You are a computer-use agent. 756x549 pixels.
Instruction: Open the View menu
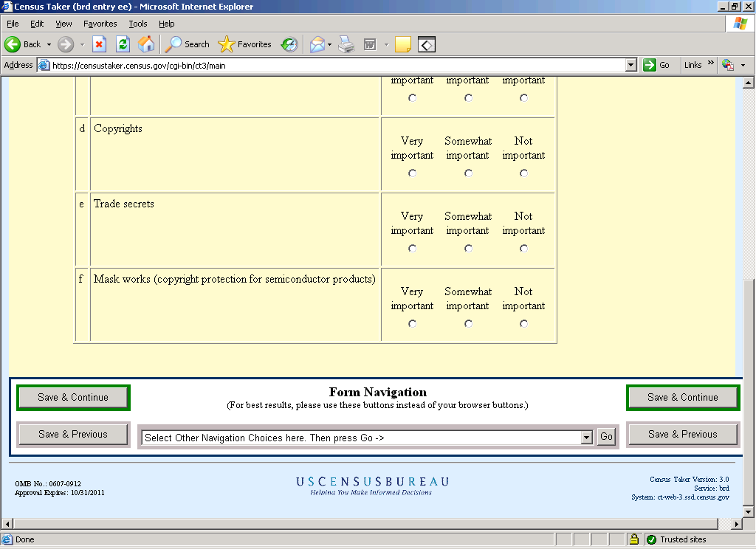click(x=64, y=24)
